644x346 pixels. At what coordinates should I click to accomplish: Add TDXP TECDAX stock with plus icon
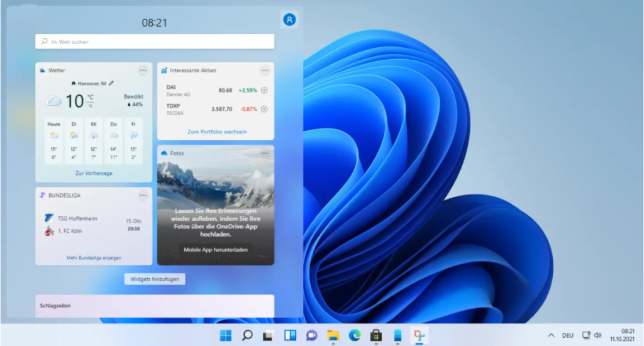264,109
